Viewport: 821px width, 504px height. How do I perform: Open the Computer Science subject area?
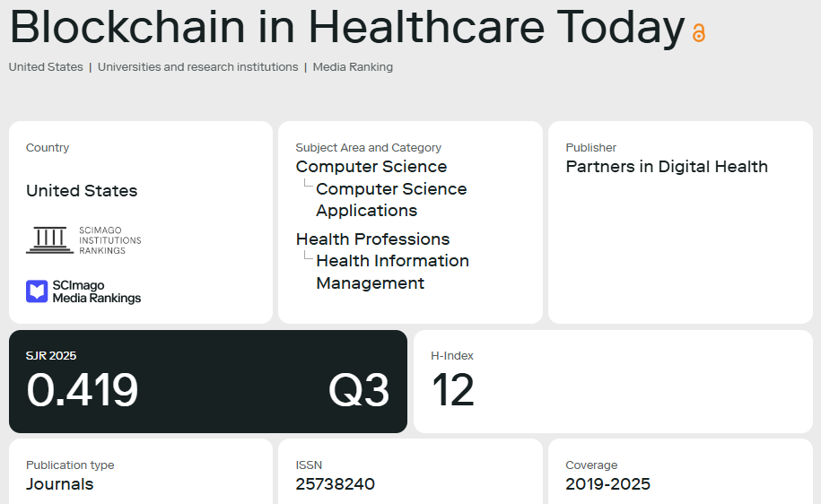point(371,167)
